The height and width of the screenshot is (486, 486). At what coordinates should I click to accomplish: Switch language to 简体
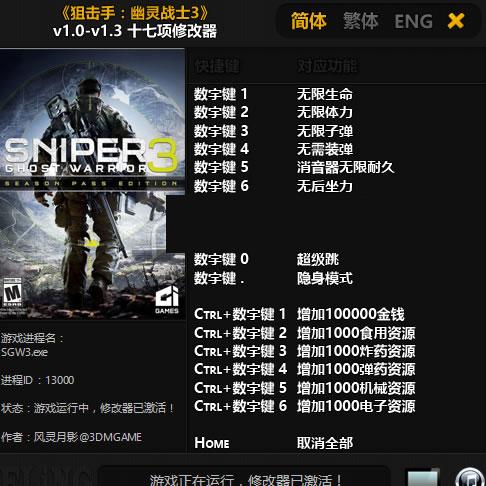pos(308,21)
